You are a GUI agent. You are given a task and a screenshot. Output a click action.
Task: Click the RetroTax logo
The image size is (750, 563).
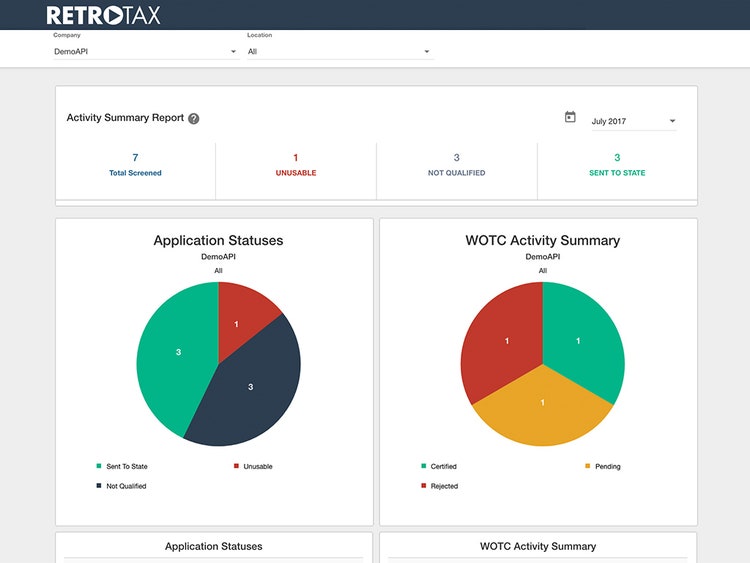point(103,15)
